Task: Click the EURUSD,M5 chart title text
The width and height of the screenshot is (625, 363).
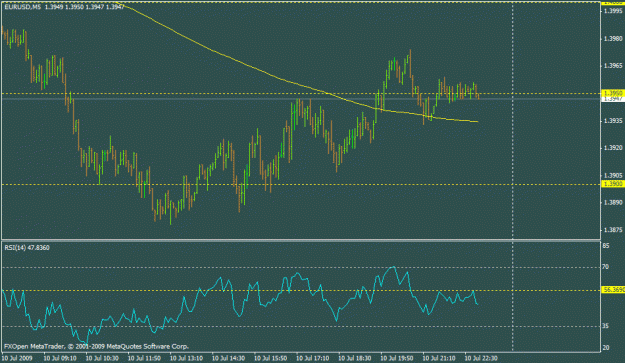Action: (x=23, y=7)
